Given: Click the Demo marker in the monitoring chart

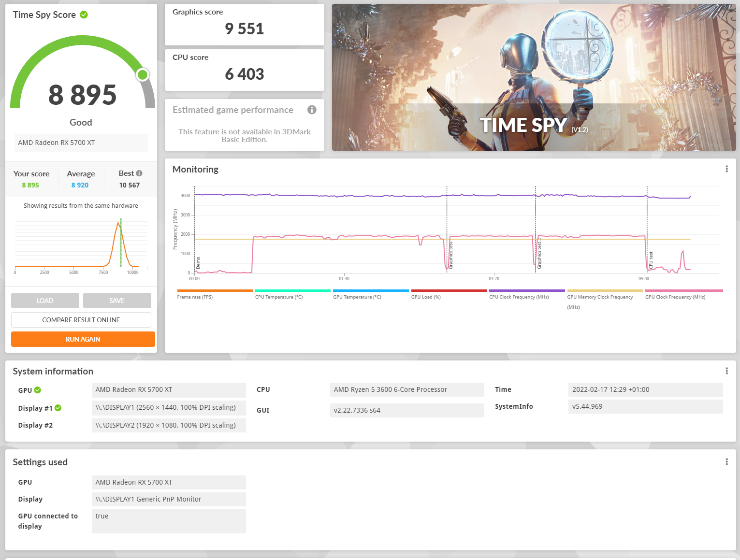Looking at the screenshot, I should point(198,263).
